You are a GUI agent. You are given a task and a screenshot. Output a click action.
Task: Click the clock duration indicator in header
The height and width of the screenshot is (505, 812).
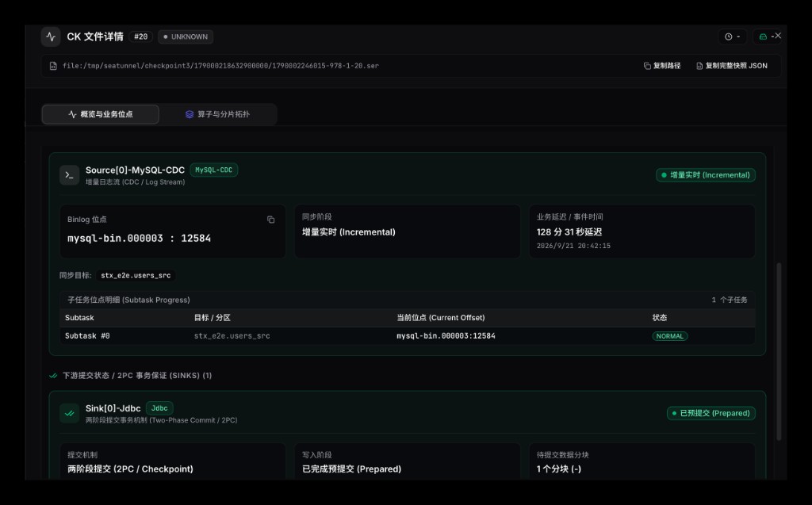732,36
